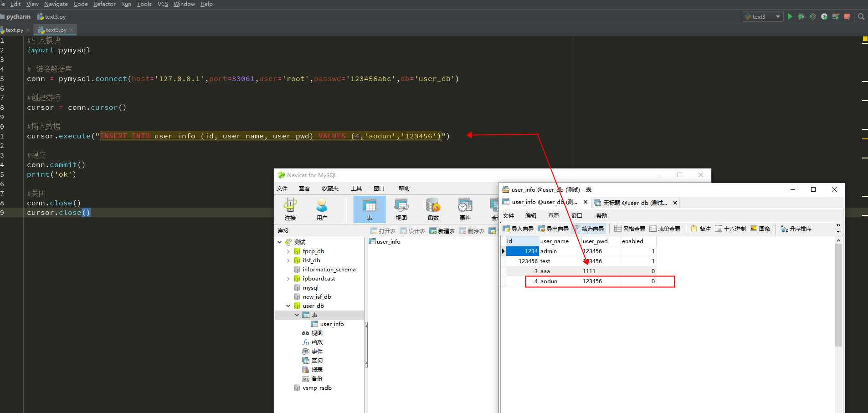Click the Navicat 连接 (Connection) toolbar icon
The height and width of the screenshot is (413, 868).
(290, 209)
